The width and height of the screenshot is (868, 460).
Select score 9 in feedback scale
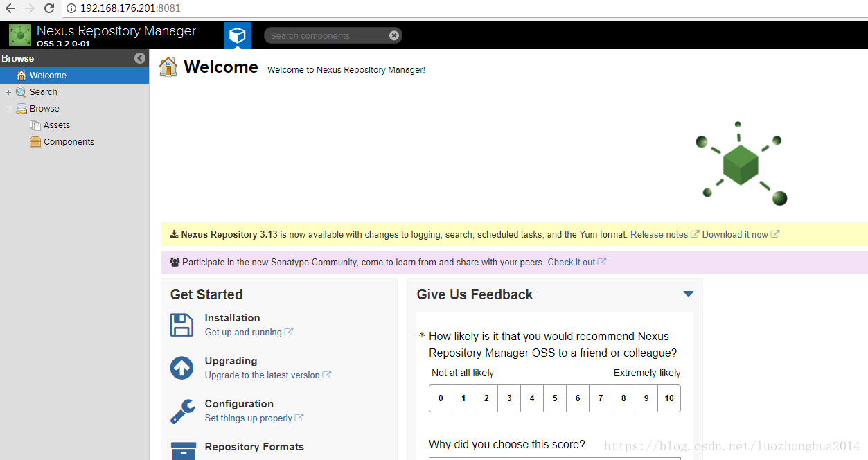click(x=646, y=398)
